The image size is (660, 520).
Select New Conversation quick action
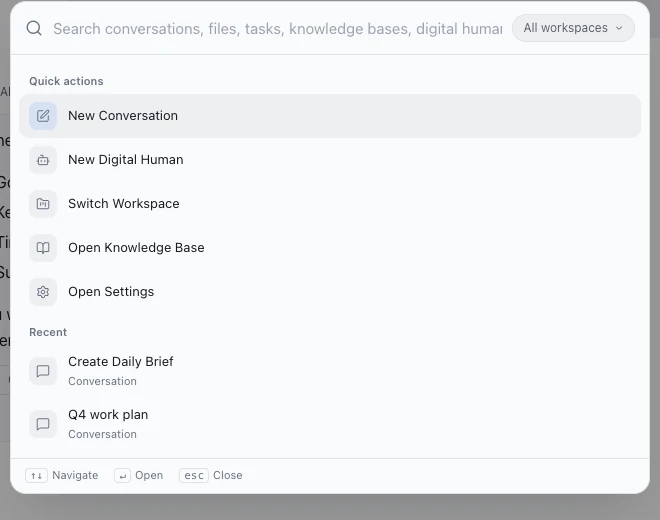(330, 116)
